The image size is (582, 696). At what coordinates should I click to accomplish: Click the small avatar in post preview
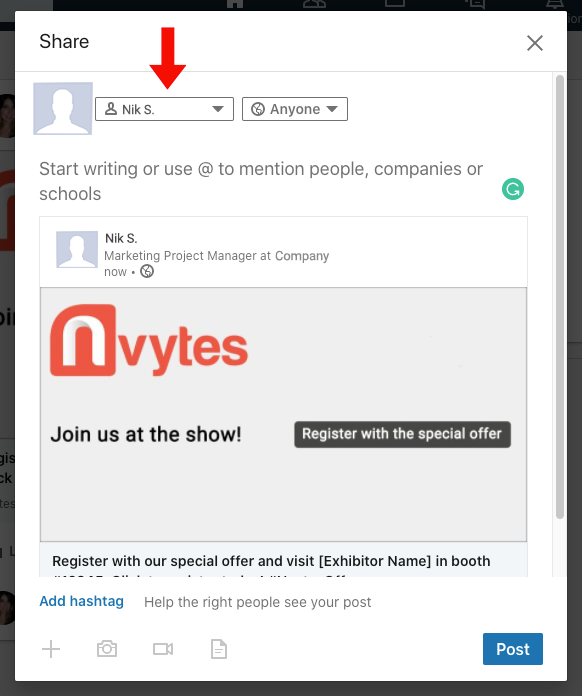coord(77,249)
